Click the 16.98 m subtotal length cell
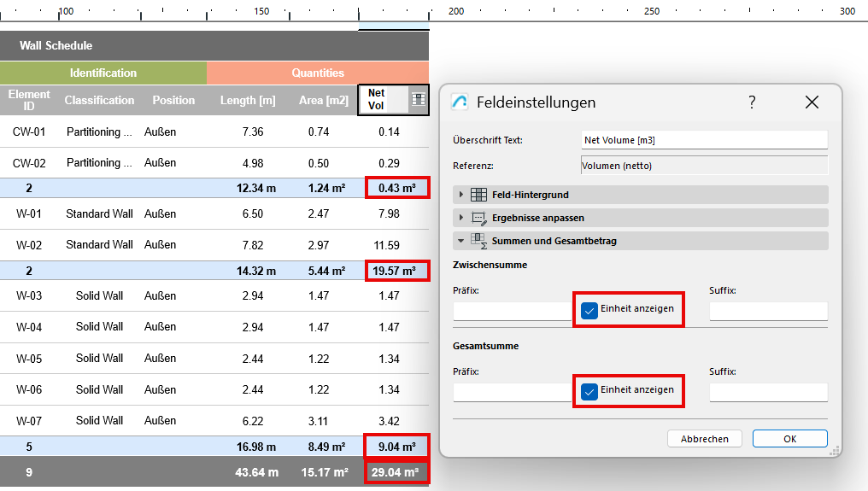Screen dimensions: 868x491 pyautogui.click(x=255, y=447)
